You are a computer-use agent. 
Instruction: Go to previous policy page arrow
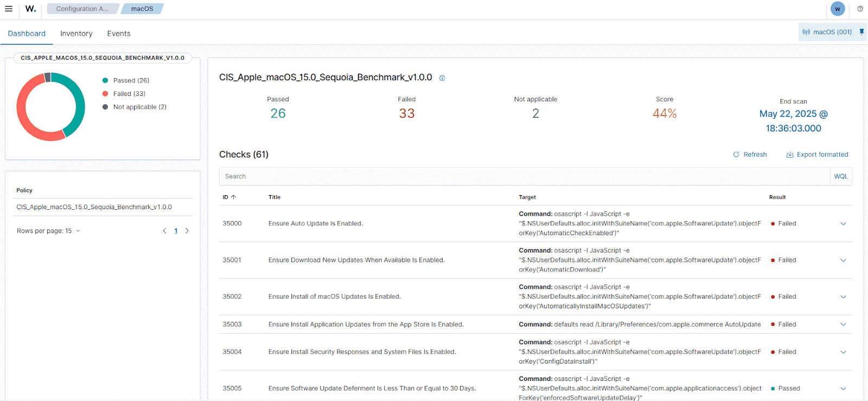(164, 231)
